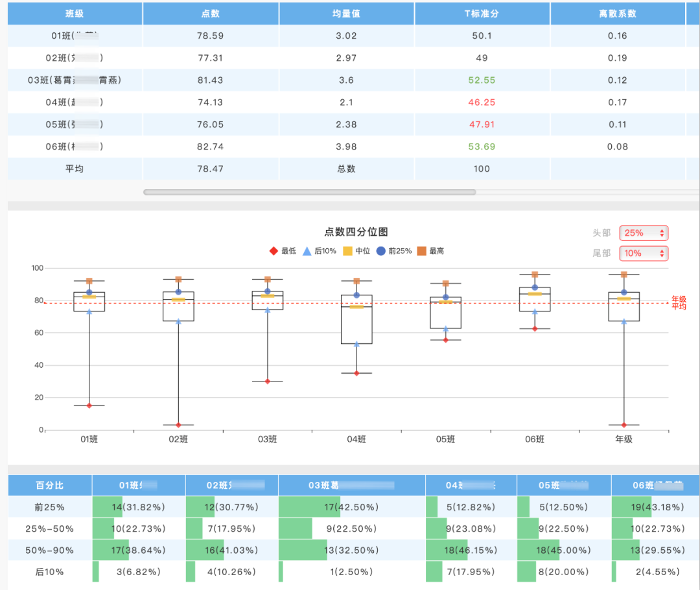Click 03班 前25% green bar cell
The image size is (700, 590).
pos(351,507)
